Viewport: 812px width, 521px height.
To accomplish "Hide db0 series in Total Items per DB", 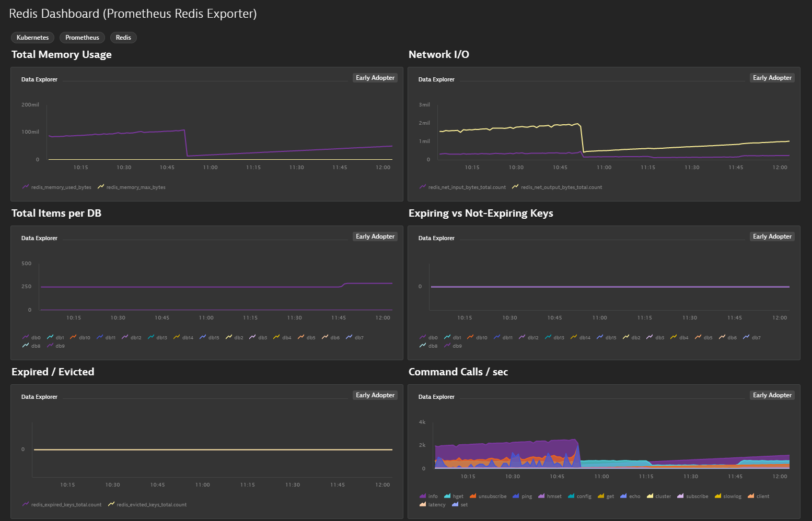I will click(x=26, y=337).
